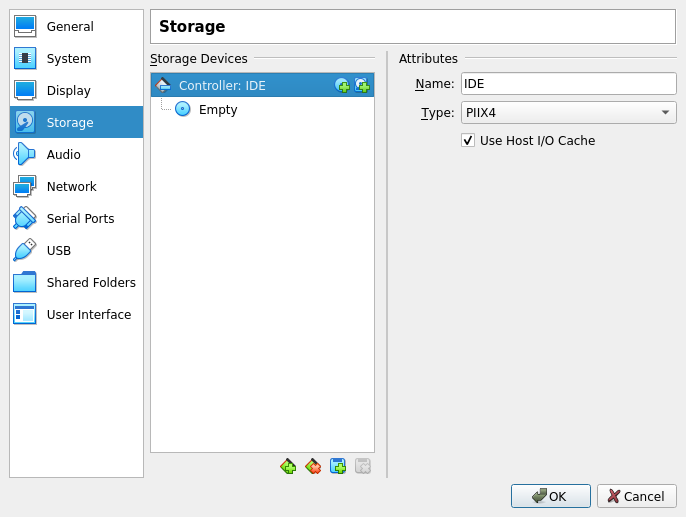This screenshot has height=517, width=686.
Task: Open the Display settings section
Action: (68, 91)
